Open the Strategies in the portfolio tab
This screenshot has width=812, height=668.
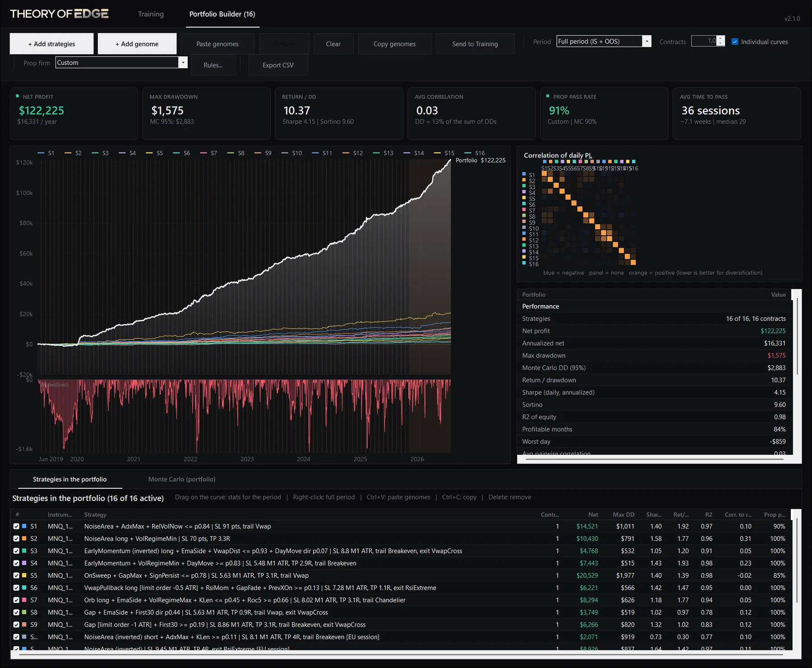pos(70,479)
